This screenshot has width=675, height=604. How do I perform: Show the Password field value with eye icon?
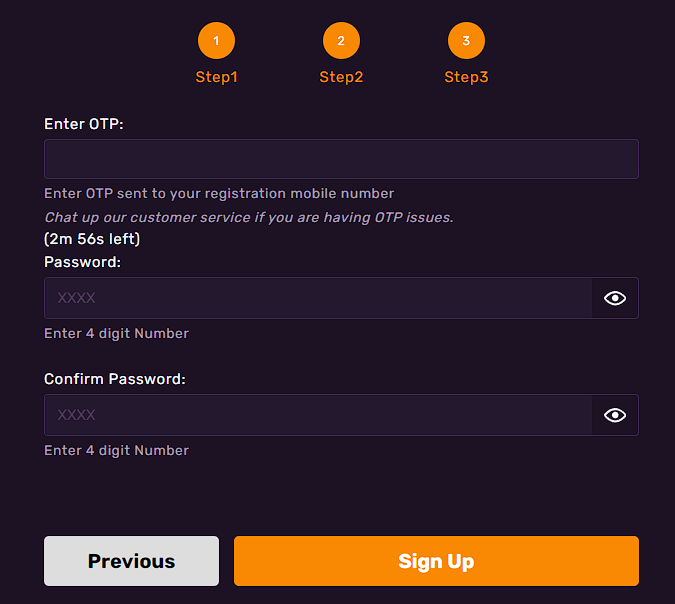point(615,298)
